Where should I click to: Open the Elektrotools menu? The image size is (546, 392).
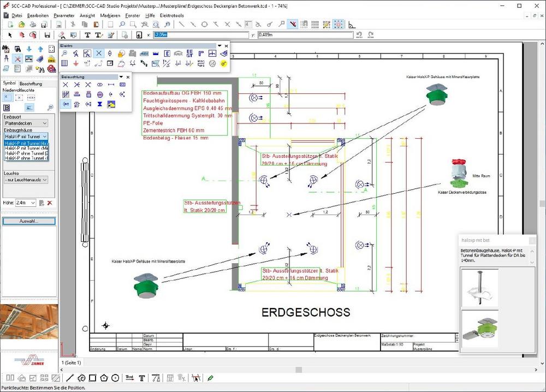(x=171, y=15)
